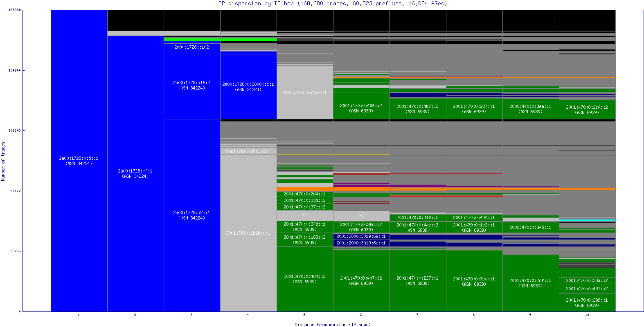Select the 2001:2000:3019:6c::1 navy bar
This screenshot has width=644, height=327.
[x=361, y=243]
